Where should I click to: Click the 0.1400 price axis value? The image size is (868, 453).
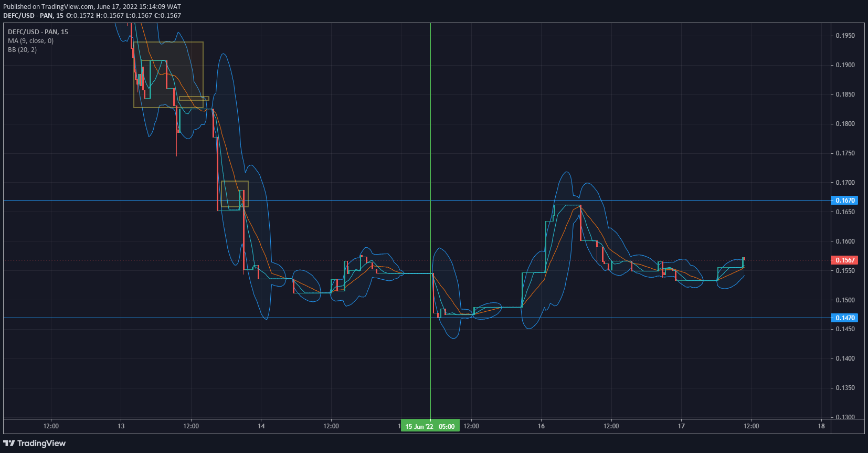(845, 359)
